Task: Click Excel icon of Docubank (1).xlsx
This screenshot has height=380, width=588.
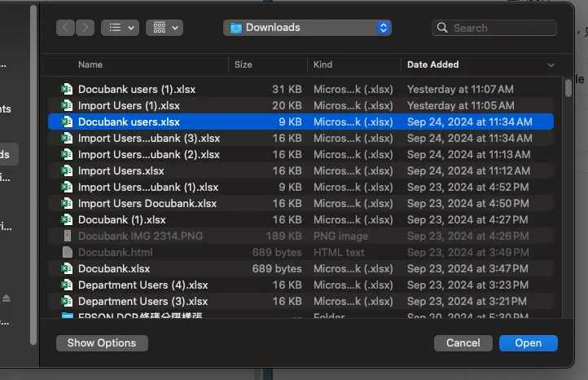Action: tap(68, 219)
